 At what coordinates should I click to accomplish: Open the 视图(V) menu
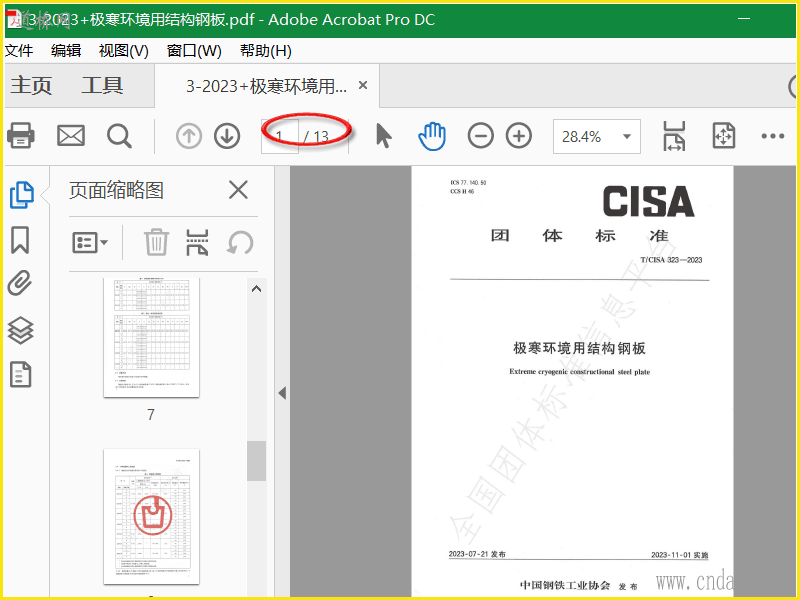tap(123, 51)
